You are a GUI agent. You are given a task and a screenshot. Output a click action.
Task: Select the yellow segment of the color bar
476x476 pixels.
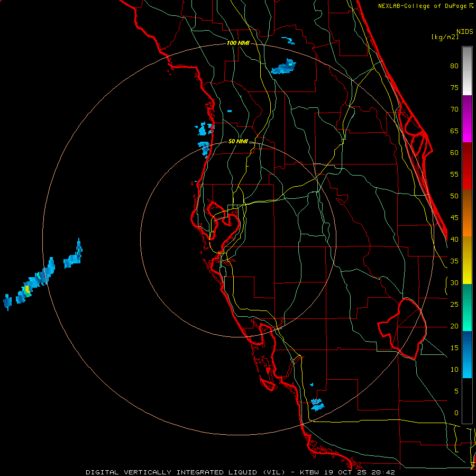pyautogui.click(x=467, y=260)
